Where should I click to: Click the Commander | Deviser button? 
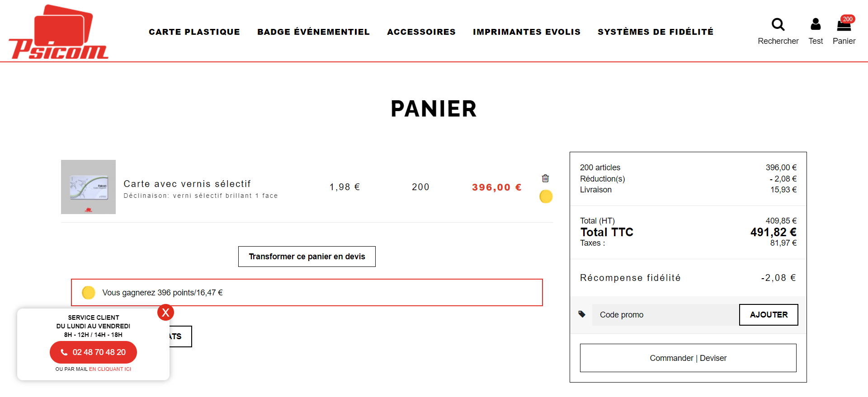(x=688, y=358)
